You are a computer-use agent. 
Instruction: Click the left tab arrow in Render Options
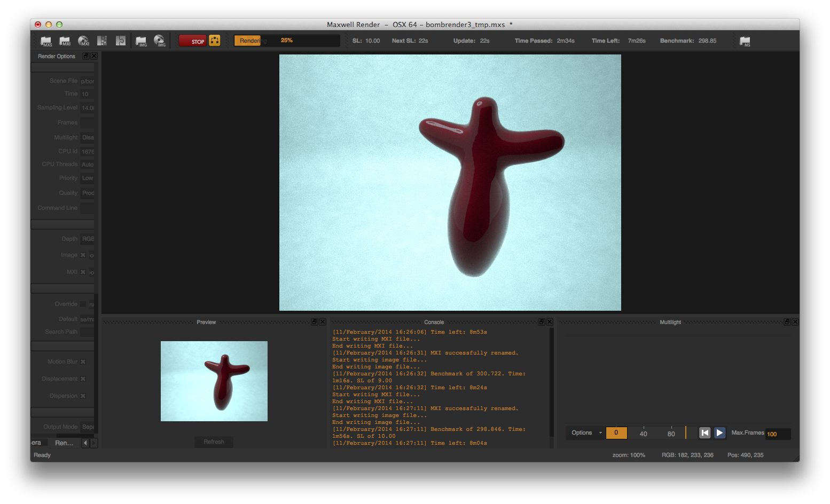pos(85,443)
